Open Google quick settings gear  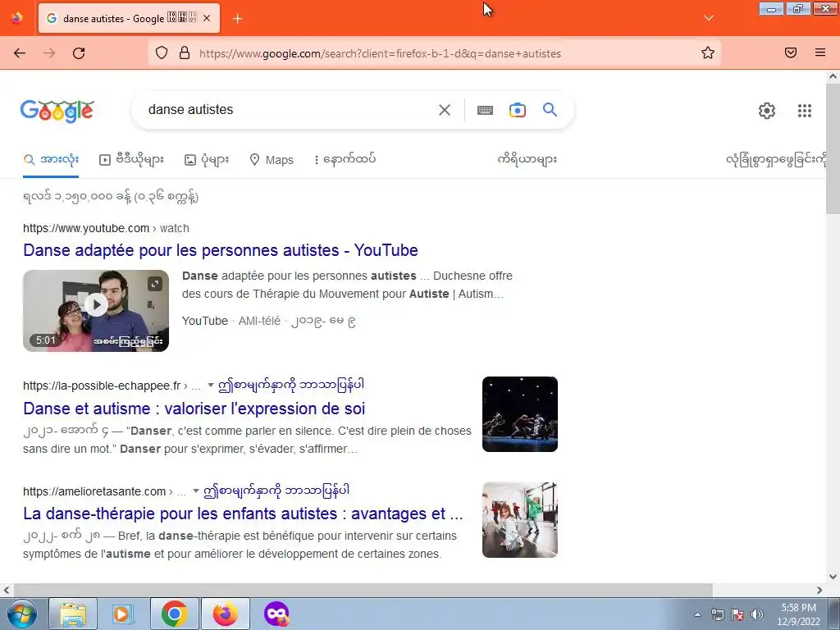click(x=767, y=111)
